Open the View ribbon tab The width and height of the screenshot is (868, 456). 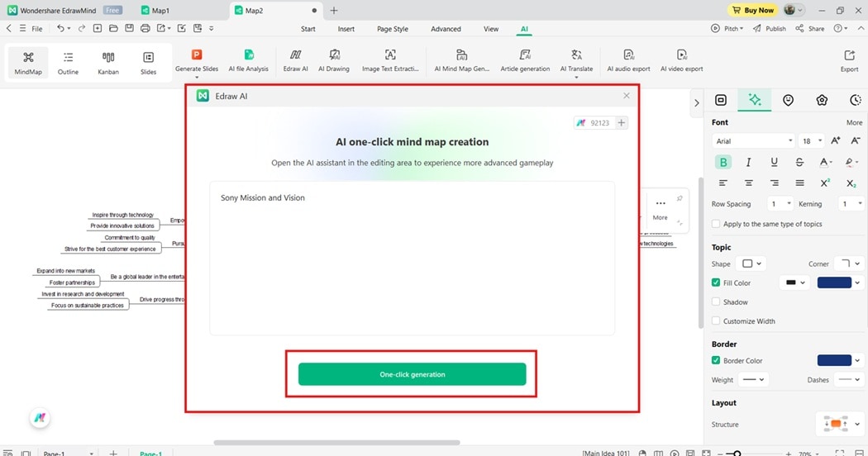[490, 29]
